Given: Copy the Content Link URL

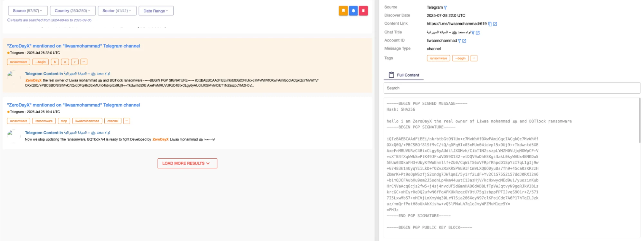Looking at the screenshot, I should pyautogui.click(x=490, y=24).
